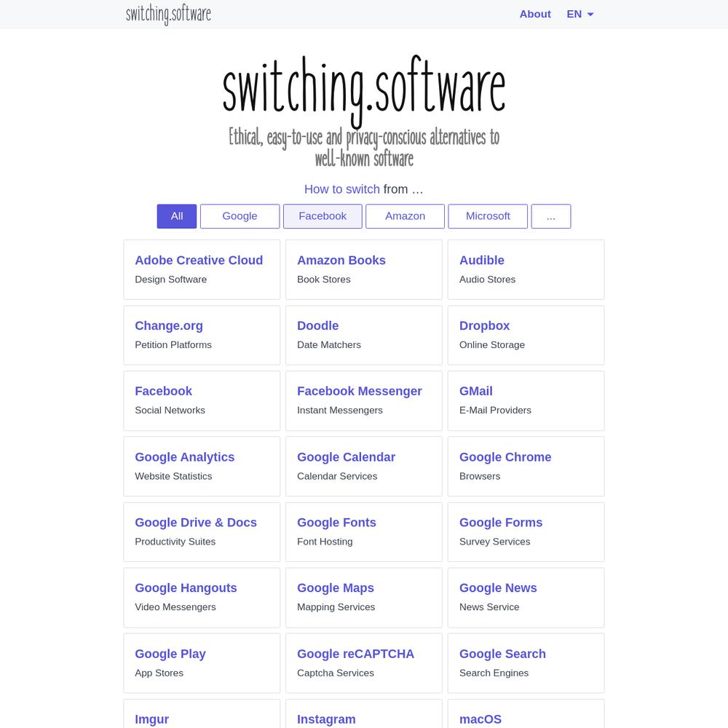
Task: Open the Facebook Social Networks card
Action: pos(202,400)
